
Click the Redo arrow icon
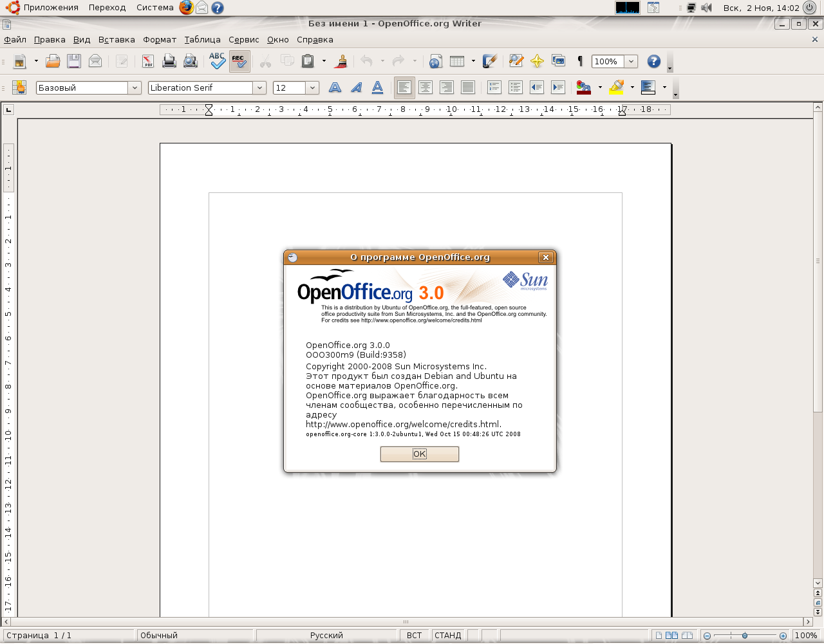click(398, 61)
